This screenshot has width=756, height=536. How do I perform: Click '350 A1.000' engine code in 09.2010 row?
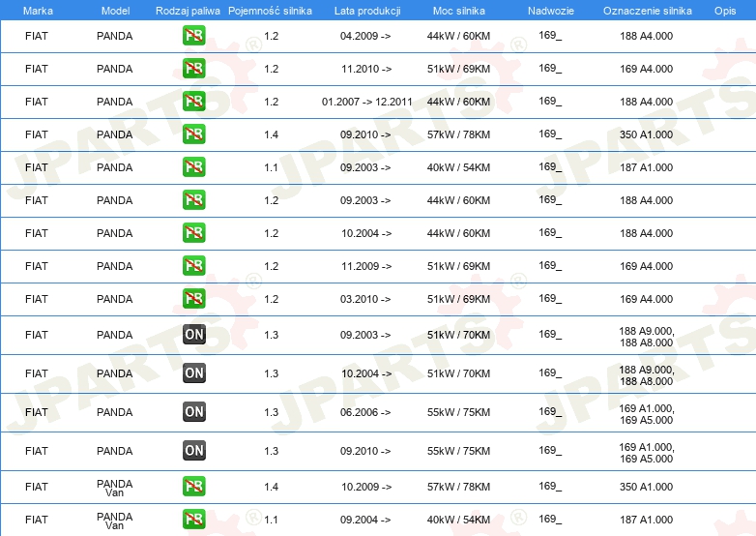646,134
